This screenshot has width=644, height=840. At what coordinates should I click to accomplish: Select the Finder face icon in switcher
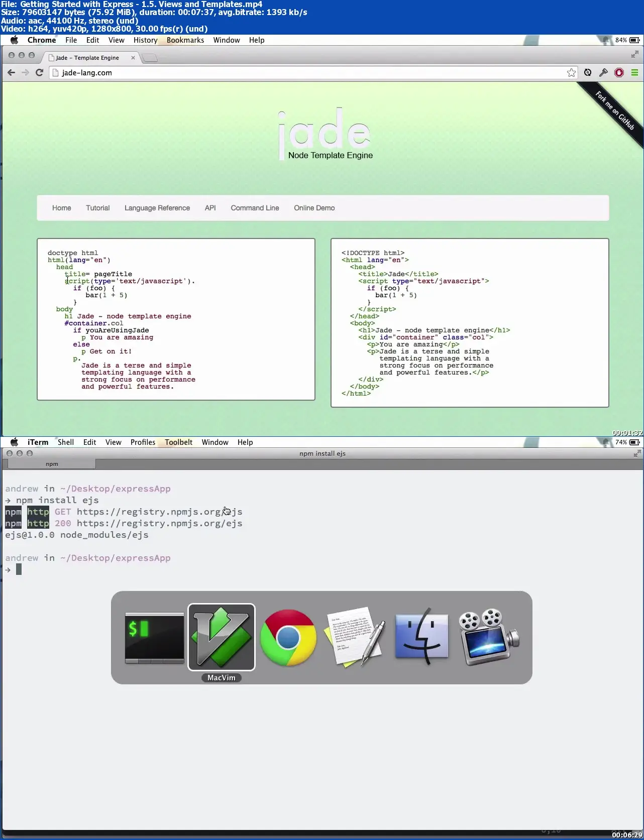tap(422, 637)
